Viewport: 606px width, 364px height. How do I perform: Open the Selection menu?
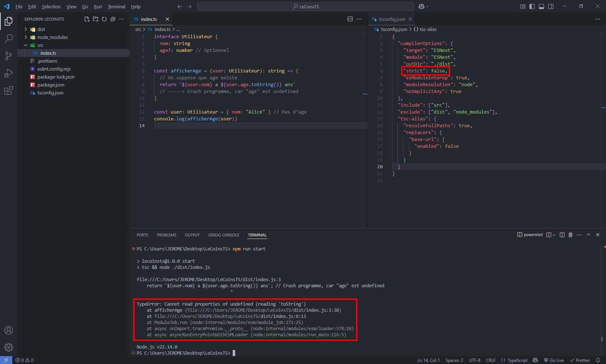point(51,6)
